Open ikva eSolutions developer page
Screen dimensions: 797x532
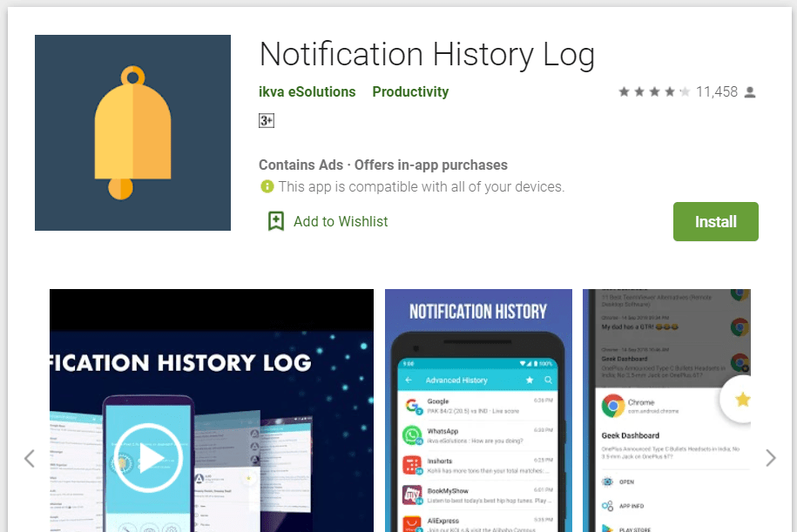pyautogui.click(x=307, y=92)
